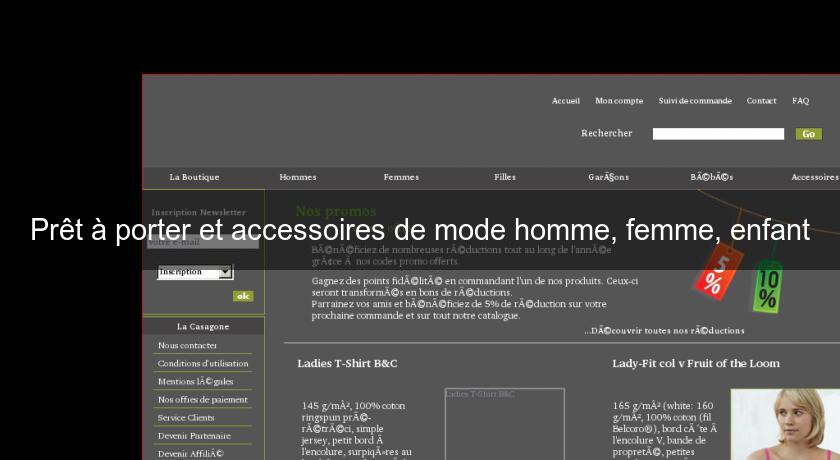
Task: Click the newsletter ok button
Action: tap(243, 296)
